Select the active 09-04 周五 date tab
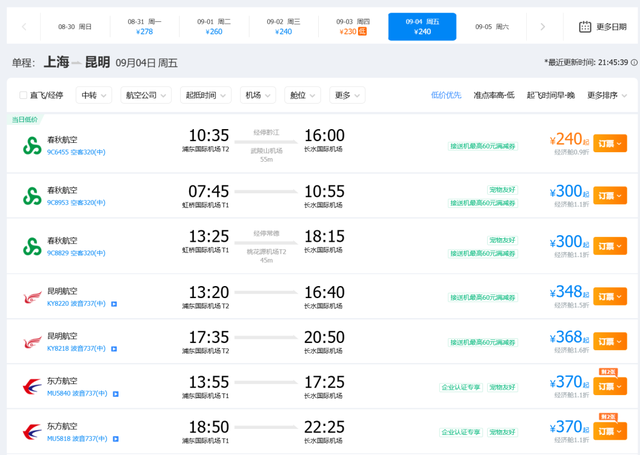 click(422, 27)
